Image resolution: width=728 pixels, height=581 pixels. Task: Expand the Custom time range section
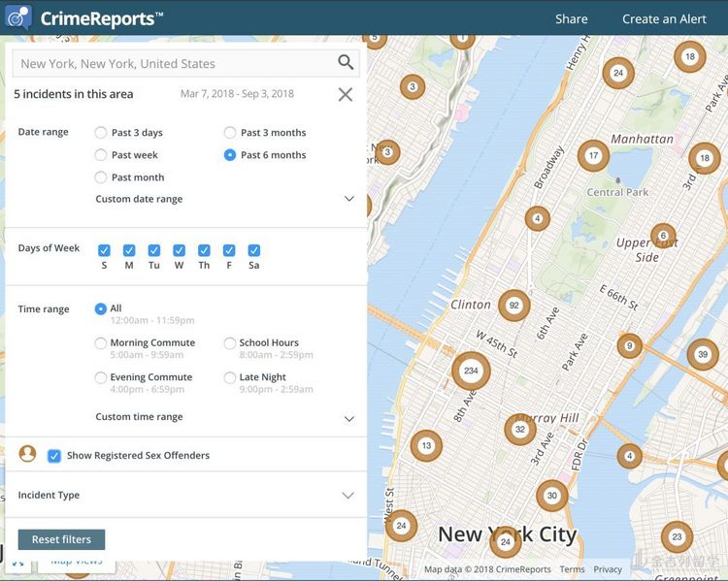pos(348,418)
